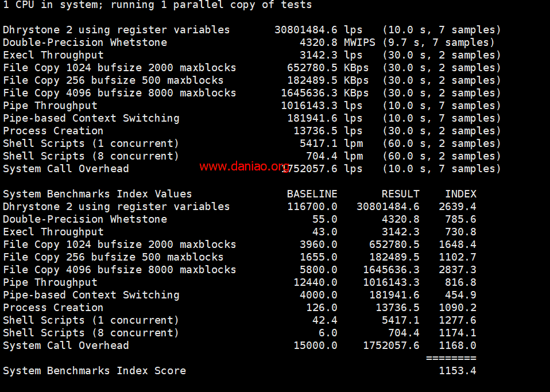Click Process Creation baseline 126.0
Viewport: 550px width, 392px height.
(x=322, y=308)
